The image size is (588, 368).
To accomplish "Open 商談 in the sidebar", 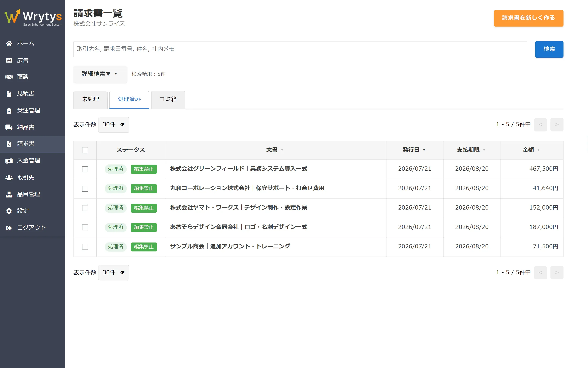I will [32, 77].
